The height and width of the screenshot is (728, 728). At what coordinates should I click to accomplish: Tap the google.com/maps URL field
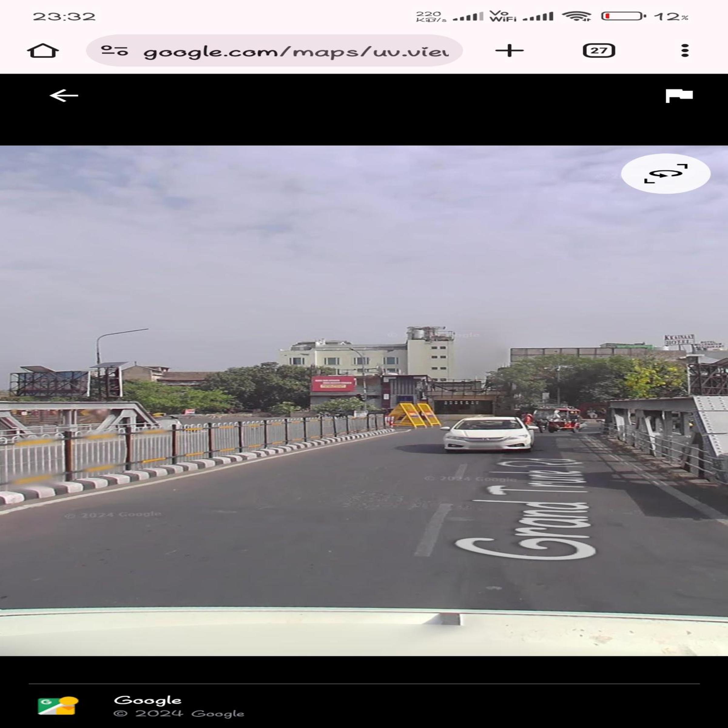coord(296,51)
